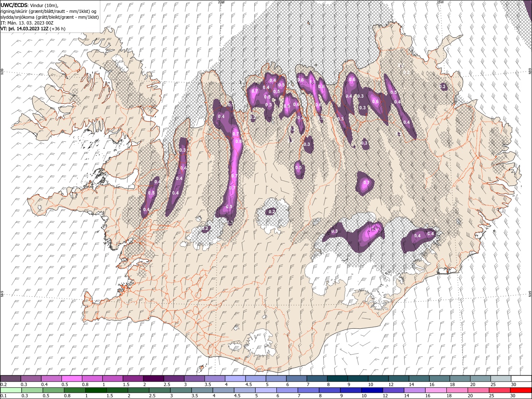
Task: Click the dark purple 0.2 swatch in snow scale
Action: pos(11,379)
